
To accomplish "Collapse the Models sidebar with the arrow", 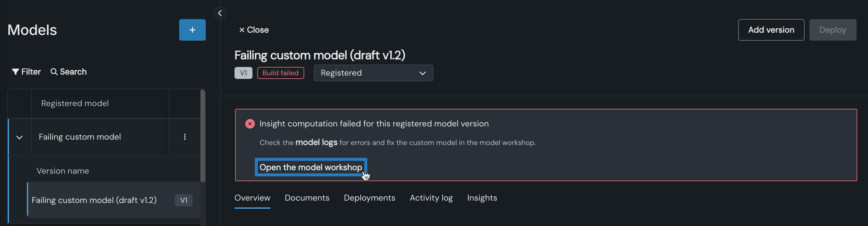I will 220,13.
